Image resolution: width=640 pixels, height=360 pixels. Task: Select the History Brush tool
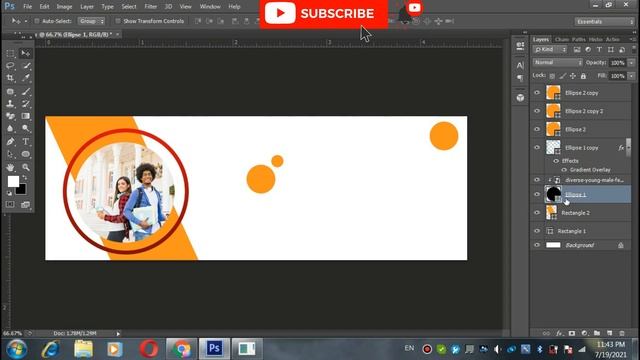pyautogui.click(x=26, y=104)
